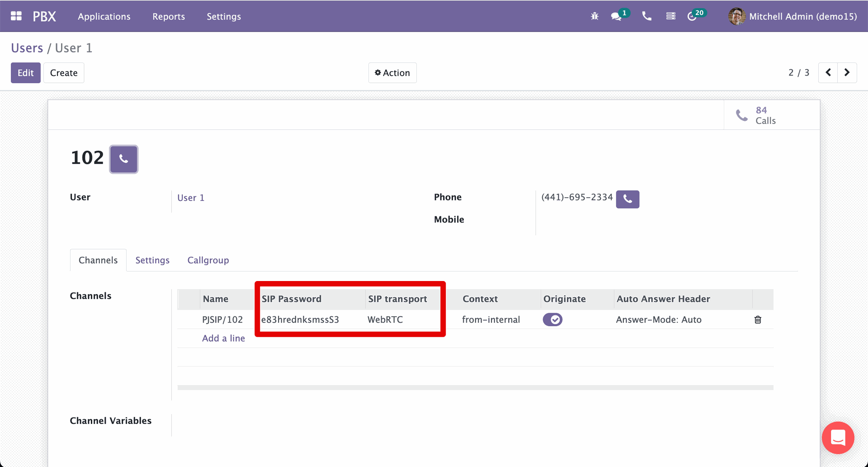Open the apps grid menu icon
The image size is (868, 467).
[x=16, y=16]
